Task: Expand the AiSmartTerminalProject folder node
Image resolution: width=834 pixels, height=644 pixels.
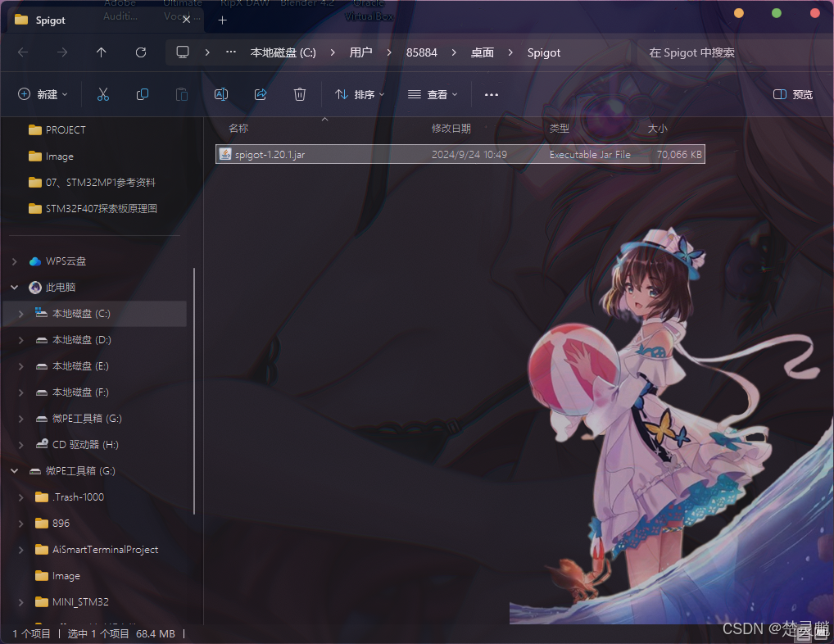Action: pyautogui.click(x=20, y=549)
